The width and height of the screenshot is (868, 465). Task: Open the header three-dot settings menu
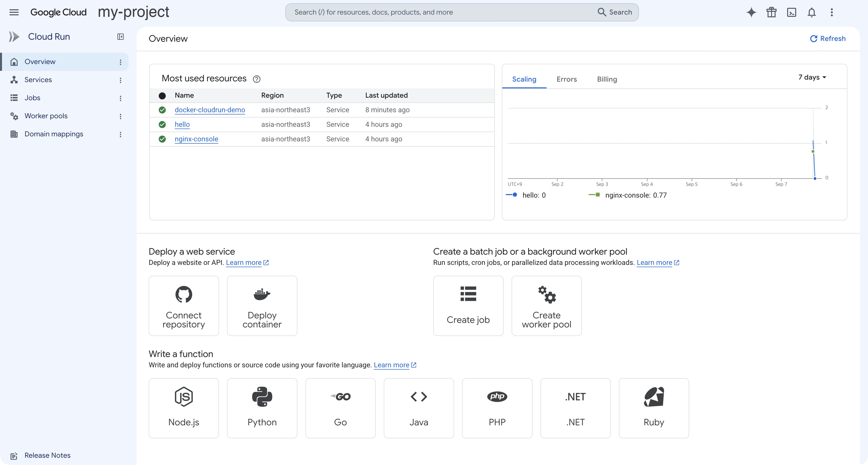click(832, 13)
